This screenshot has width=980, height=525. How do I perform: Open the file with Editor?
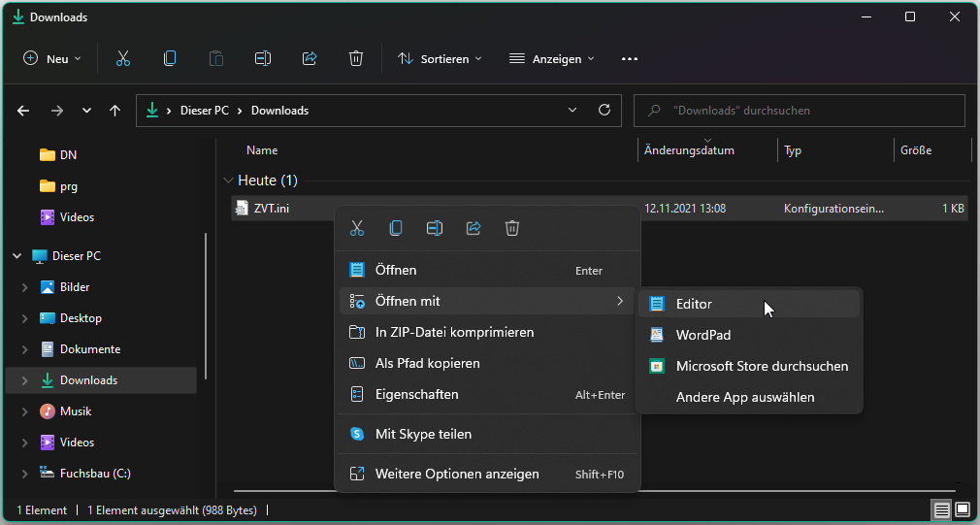[x=749, y=304]
